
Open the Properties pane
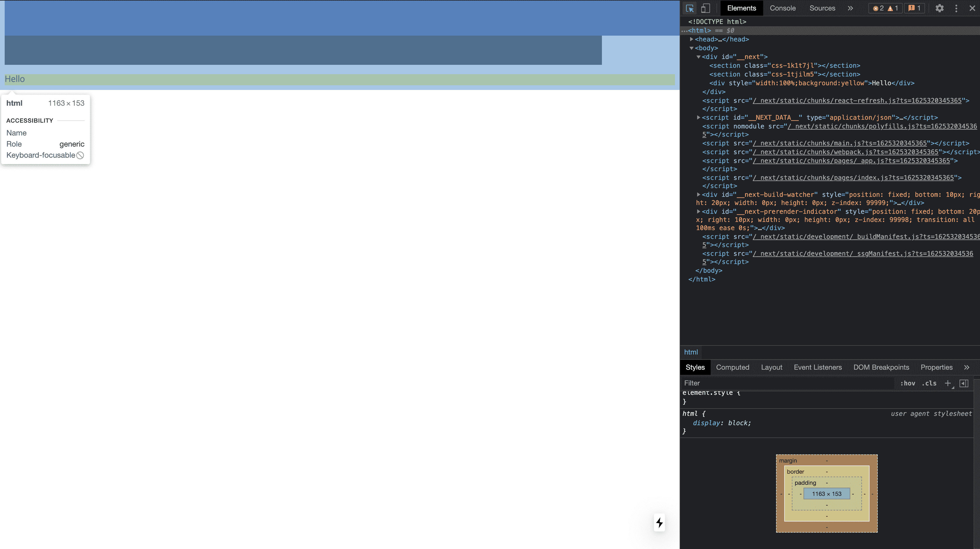(x=936, y=367)
